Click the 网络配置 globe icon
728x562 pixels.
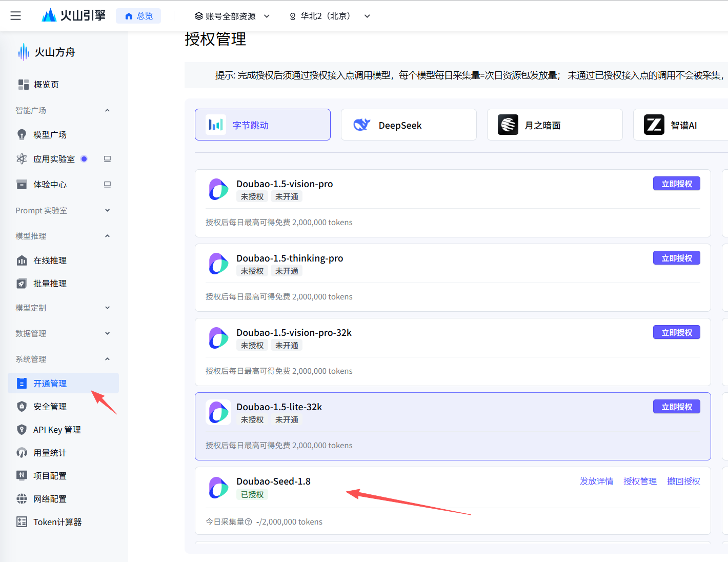tap(22, 499)
